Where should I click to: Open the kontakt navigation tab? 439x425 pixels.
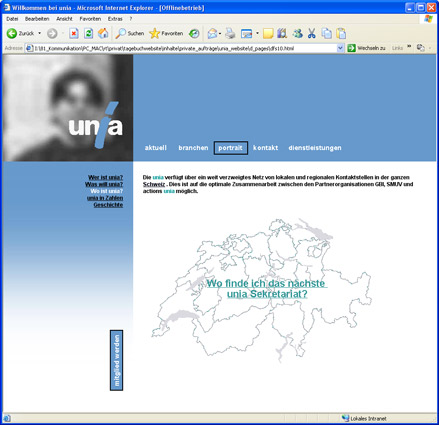[265, 148]
